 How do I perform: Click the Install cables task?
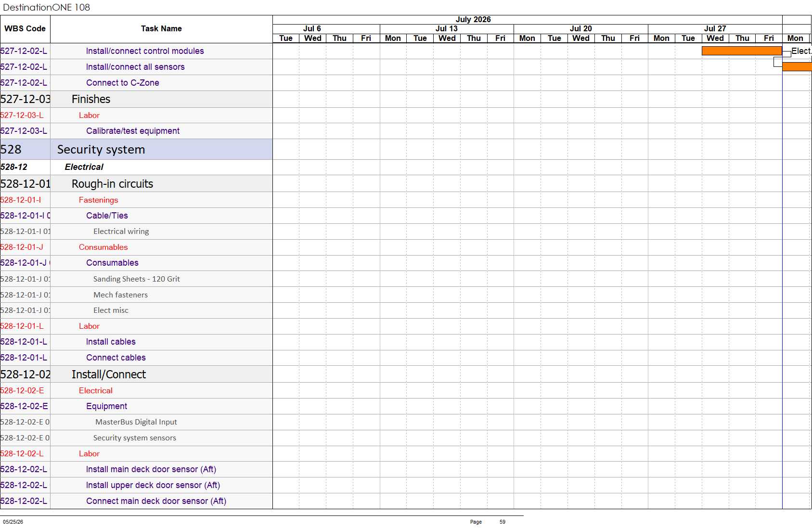click(x=111, y=342)
